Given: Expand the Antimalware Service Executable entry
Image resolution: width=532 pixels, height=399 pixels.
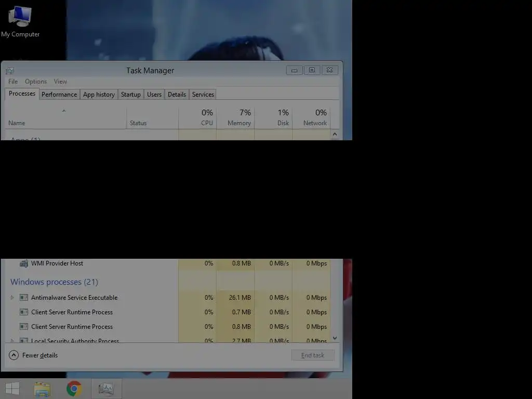Looking at the screenshot, I should (12, 298).
